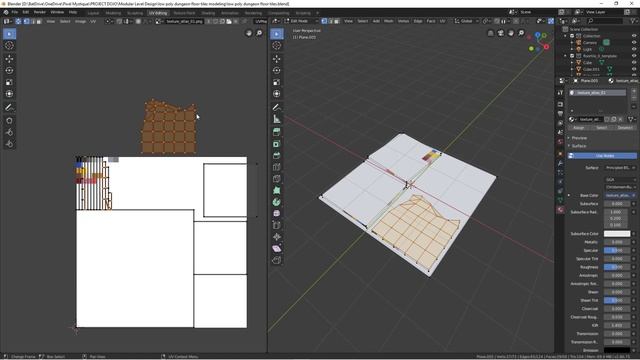Open the Global transform orientation dropdown

467,21
